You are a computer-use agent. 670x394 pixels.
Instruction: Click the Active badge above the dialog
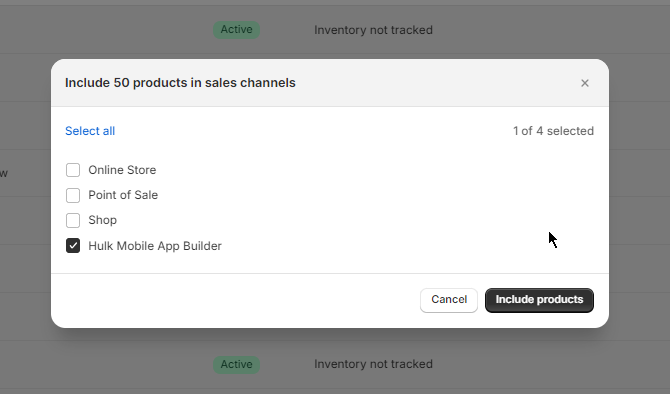[x=237, y=30]
